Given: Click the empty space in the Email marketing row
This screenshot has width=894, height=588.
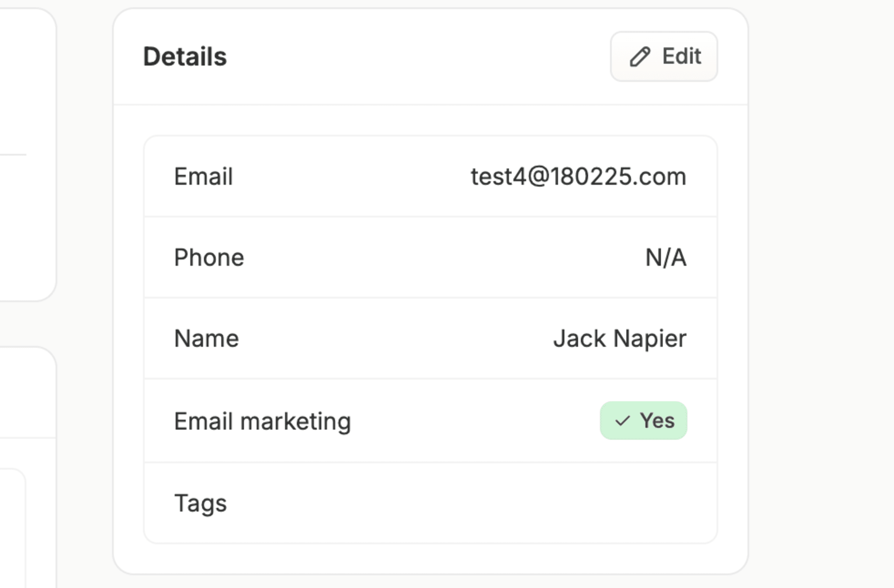Looking at the screenshot, I should pyautogui.click(x=475, y=421).
